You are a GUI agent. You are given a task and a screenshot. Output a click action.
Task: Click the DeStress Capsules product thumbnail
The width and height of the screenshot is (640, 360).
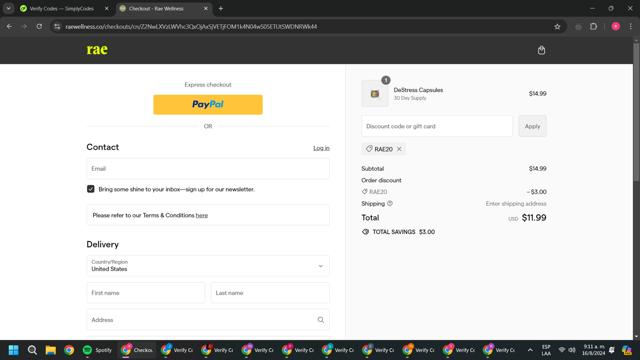pos(375,93)
